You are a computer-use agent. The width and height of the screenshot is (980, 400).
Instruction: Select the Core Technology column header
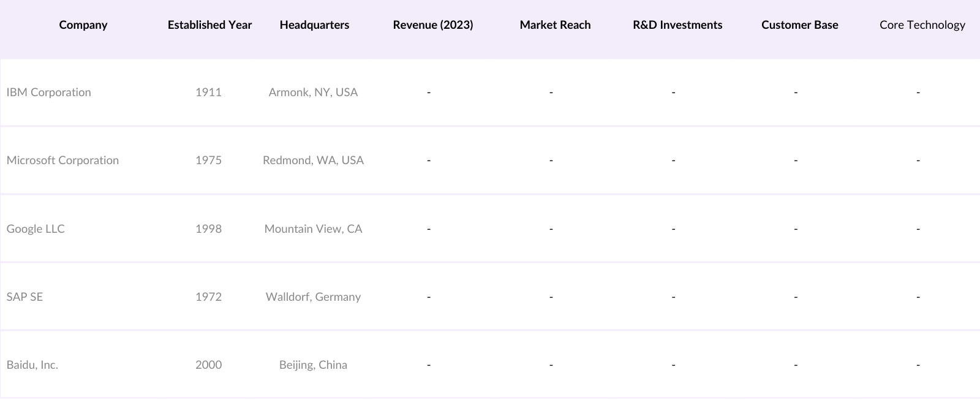click(922, 25)
